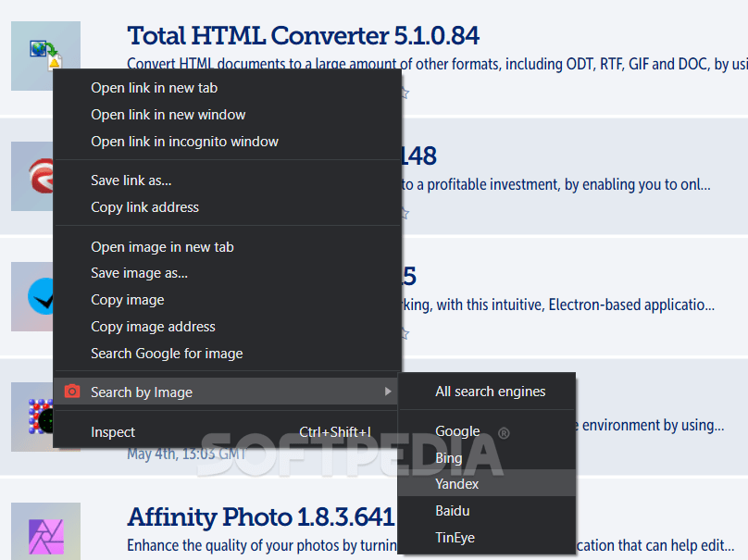Select All search engines in submenu
Screen dimensions: 748x560
pos(487,392)
